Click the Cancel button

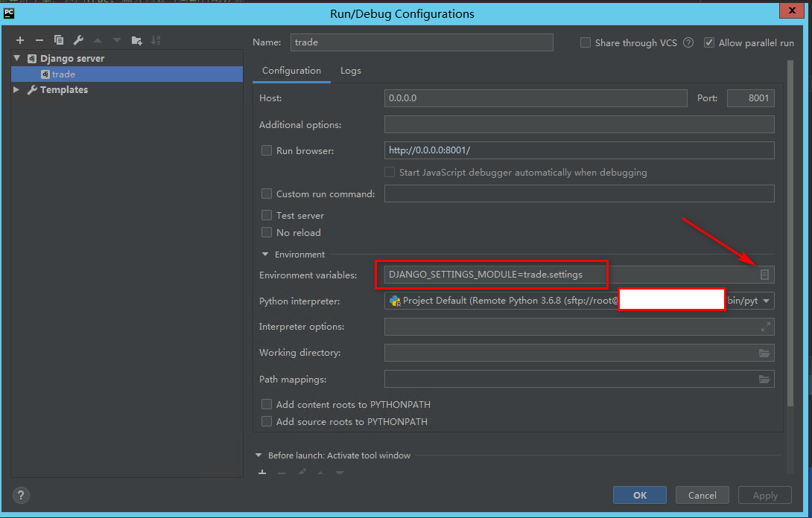coord(702,495)
